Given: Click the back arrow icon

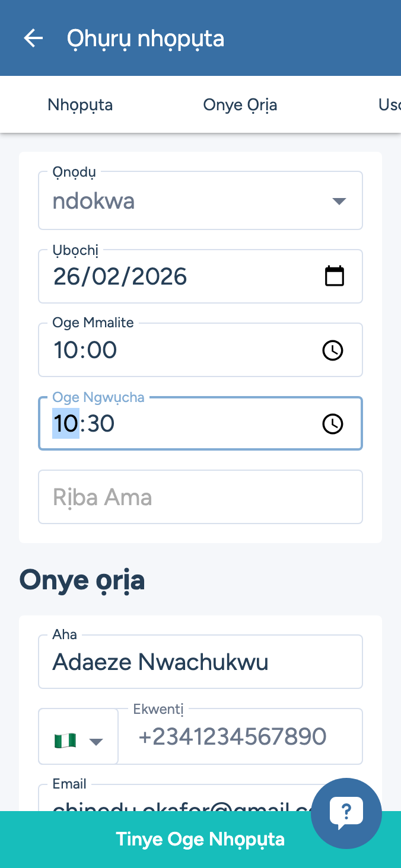Looking at the screenshot, I should coord(33,39).
